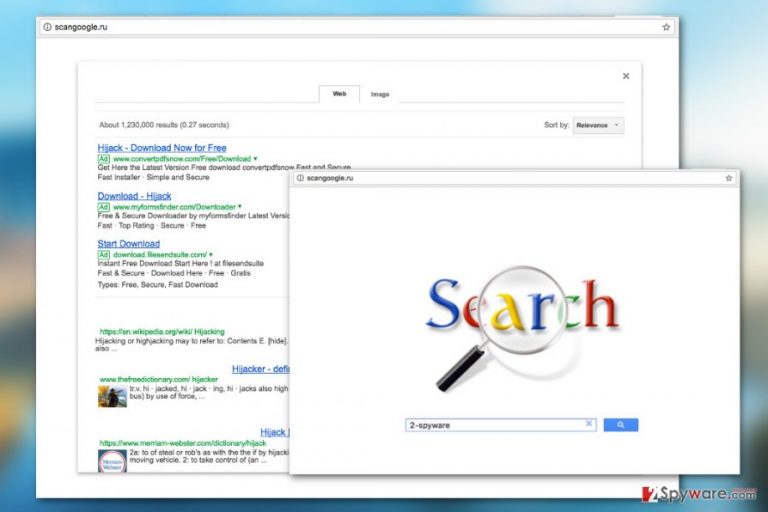
Task: Open 'Hijack - Download Now for Free' link
Action: (162, 147)
